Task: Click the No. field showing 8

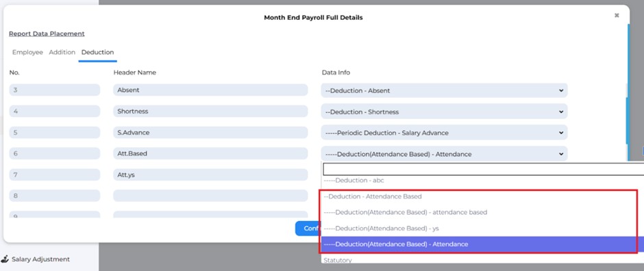Action: (x=55, y=196)
